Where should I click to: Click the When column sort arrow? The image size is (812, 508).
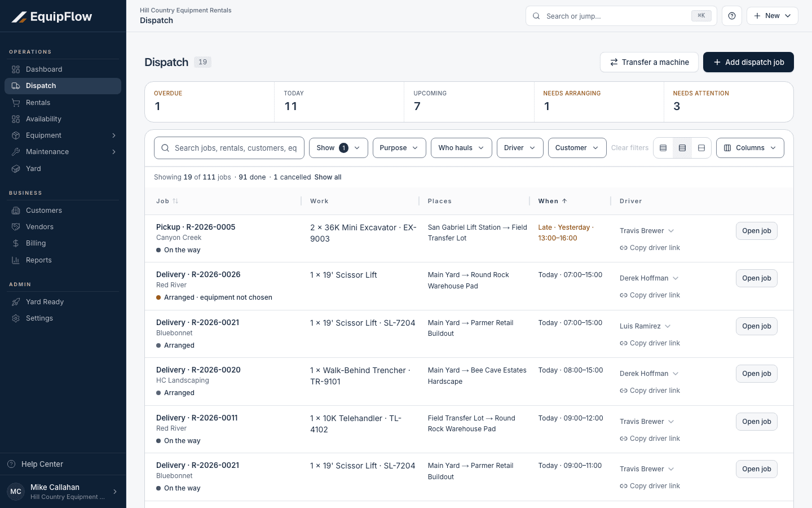click(564, 201)
